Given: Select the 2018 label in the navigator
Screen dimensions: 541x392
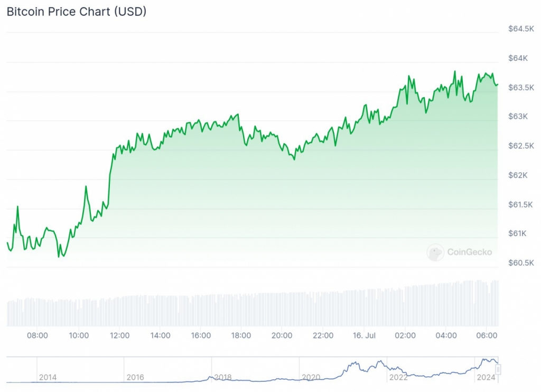Looking at the screenshot, I should click(x=223, y=377).
